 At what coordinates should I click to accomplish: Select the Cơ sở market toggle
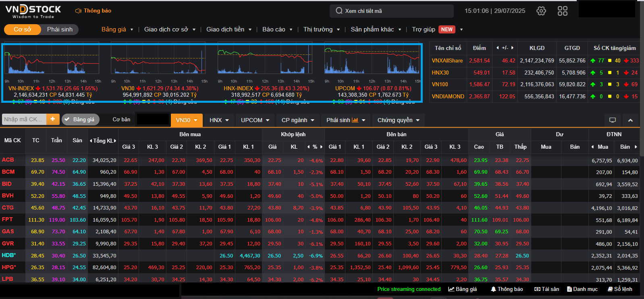(x=22, y=29)
